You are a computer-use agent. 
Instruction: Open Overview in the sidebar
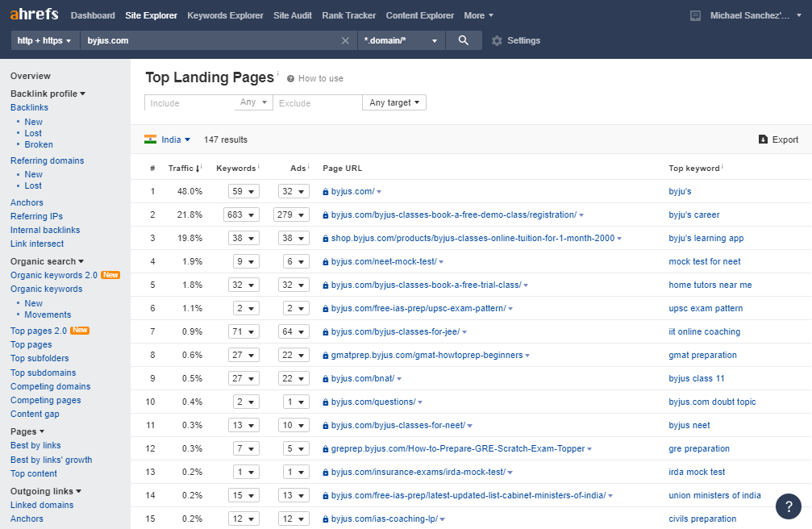(31, 76)
